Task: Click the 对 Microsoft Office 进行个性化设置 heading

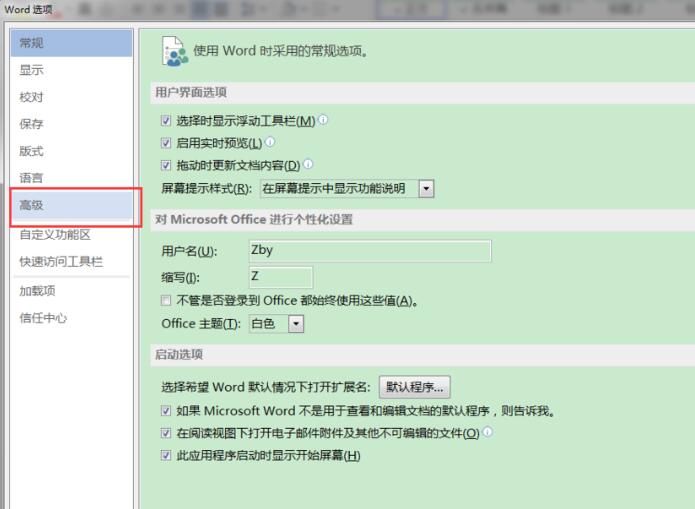Action: [254, 219]
